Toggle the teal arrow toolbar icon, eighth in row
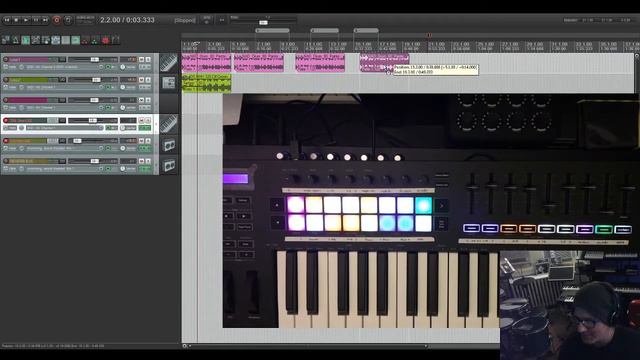The width and height of the screenshot is (640, 360). click(76, 40)
